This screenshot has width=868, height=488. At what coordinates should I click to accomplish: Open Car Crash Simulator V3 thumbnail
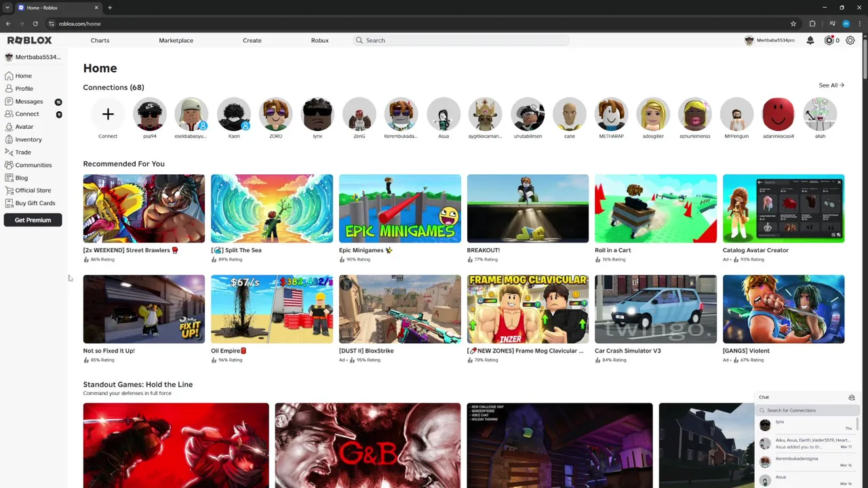tap(656, 309)
